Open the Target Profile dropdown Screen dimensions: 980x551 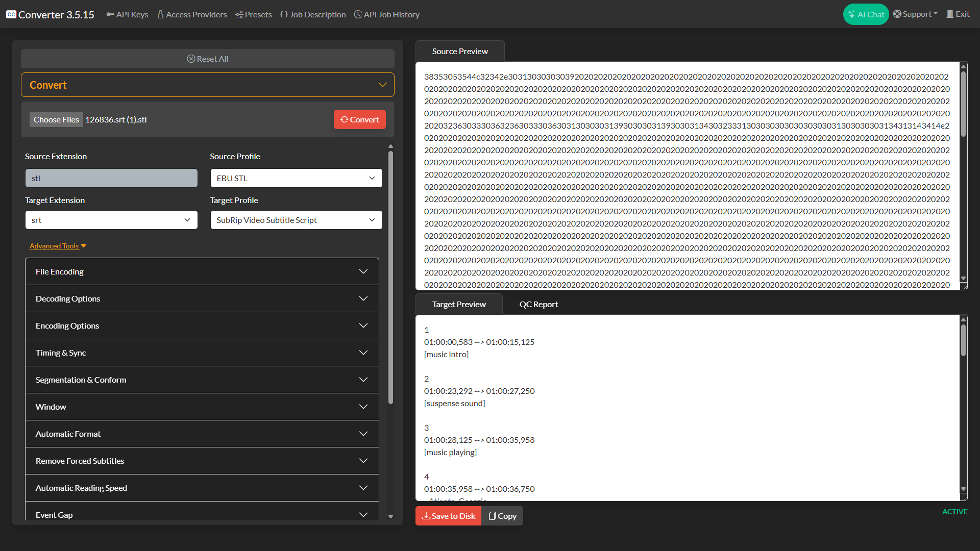pos(296,220)
